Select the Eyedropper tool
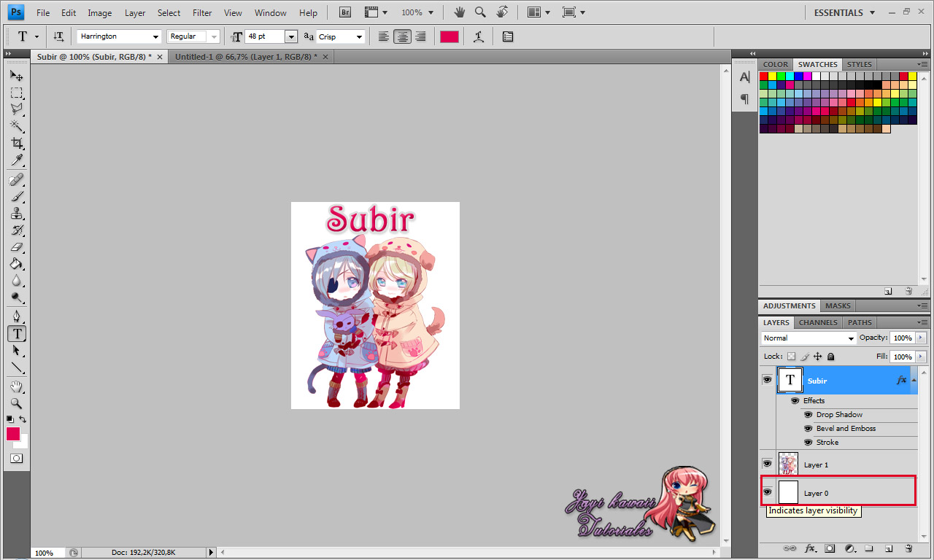The image size is (934, 560). coord(16,160)
